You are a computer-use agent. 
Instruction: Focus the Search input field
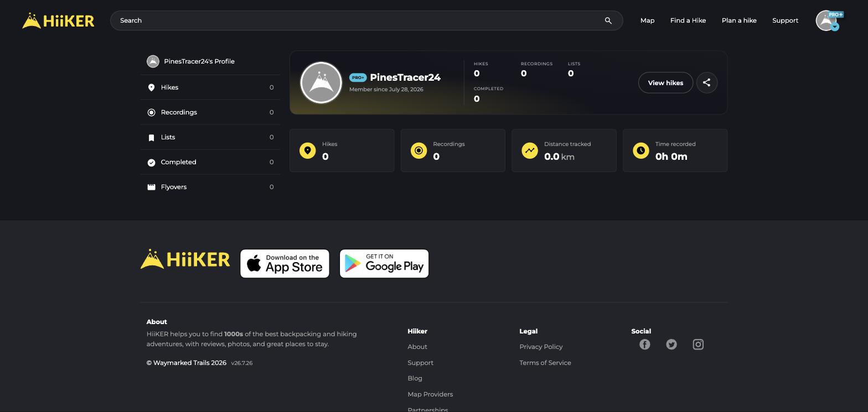(366, 20)
